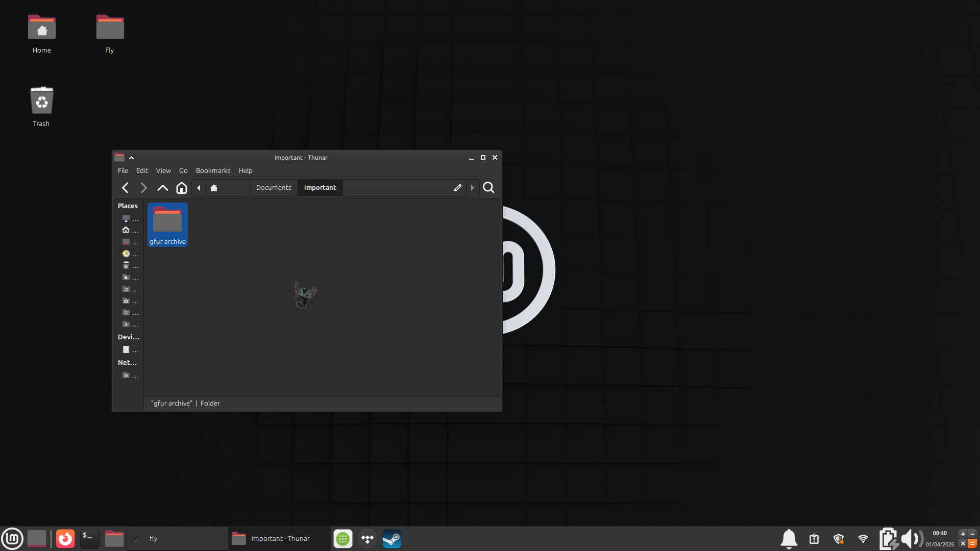
Task: Go to parent folder with up arrow
Action: (162, 188)
